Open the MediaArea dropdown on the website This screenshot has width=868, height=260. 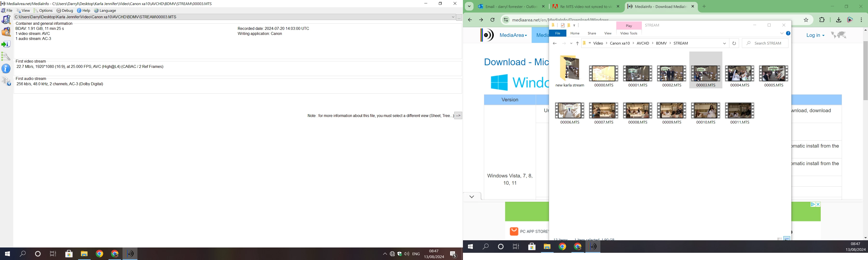click(513, 35)
